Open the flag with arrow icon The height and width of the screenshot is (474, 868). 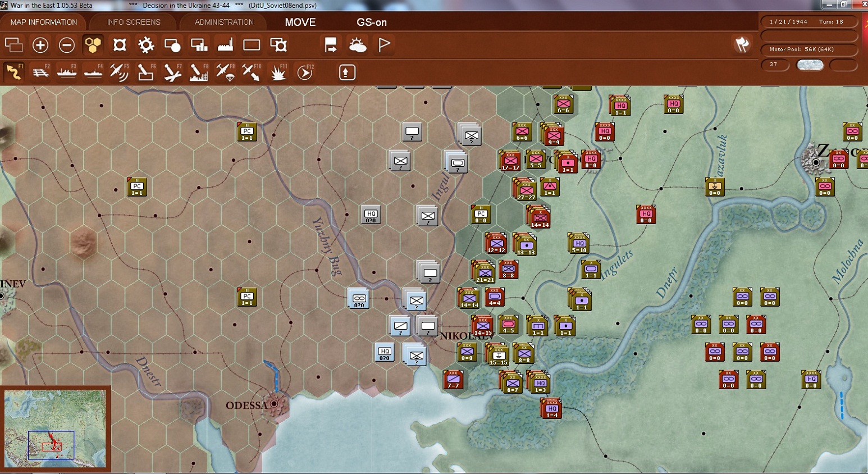pyautogui.click(x=331, y=45)
